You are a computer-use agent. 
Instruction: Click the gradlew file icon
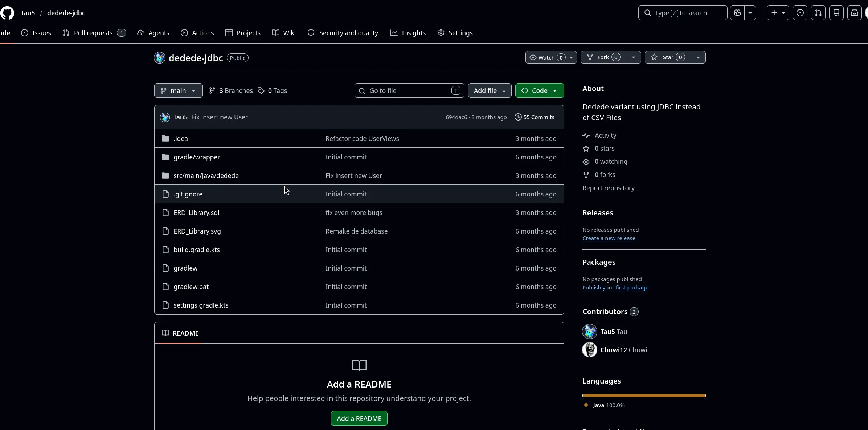(x=165, y=268)
